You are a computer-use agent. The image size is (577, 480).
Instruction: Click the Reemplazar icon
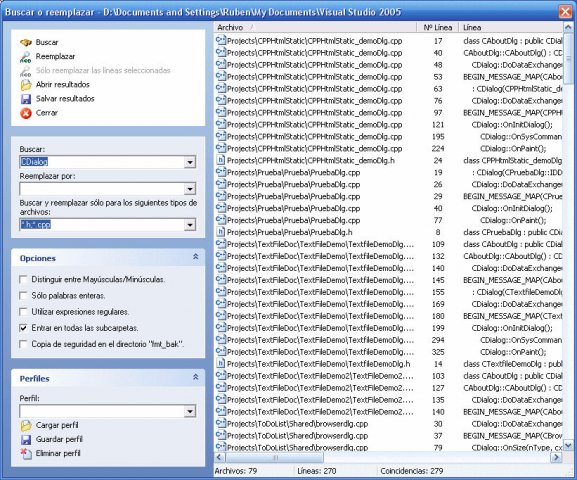coord(26,57)
